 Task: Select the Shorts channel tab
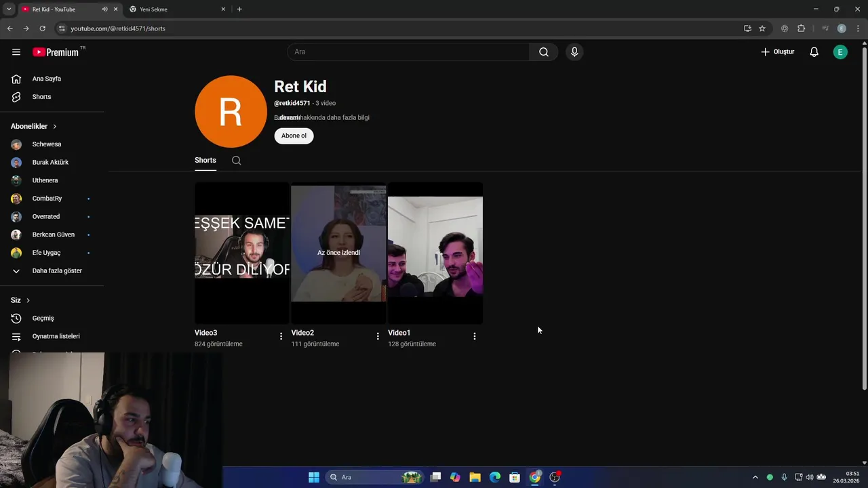pyautogui.click(x=205, y=161)
